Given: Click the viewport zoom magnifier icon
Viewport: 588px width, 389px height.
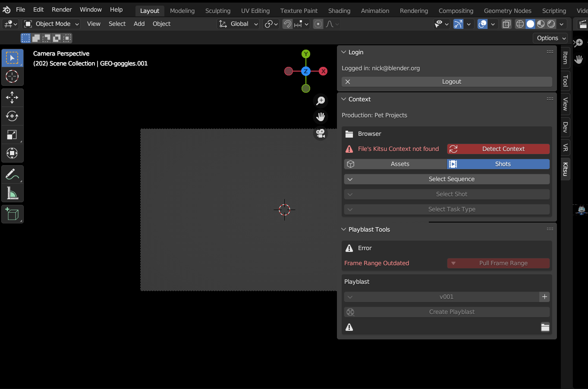Looking at the screenshot, I should [x=321, y=101].
